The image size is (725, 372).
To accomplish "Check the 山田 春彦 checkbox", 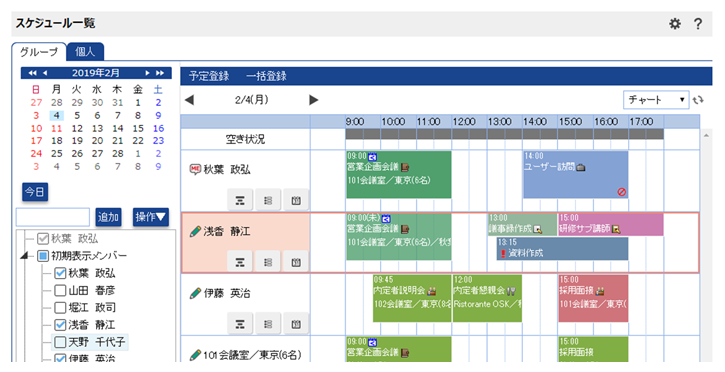I will tap(60, 291).
